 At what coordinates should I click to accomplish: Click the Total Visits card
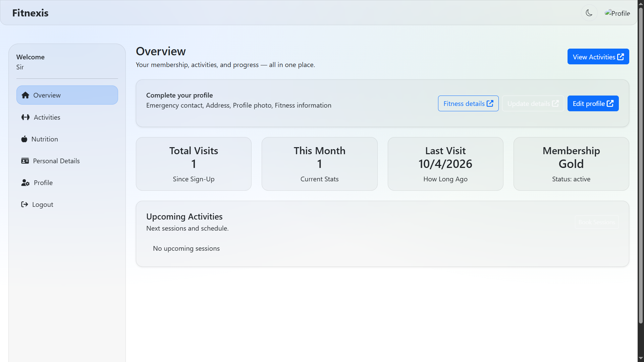[194, 164]
